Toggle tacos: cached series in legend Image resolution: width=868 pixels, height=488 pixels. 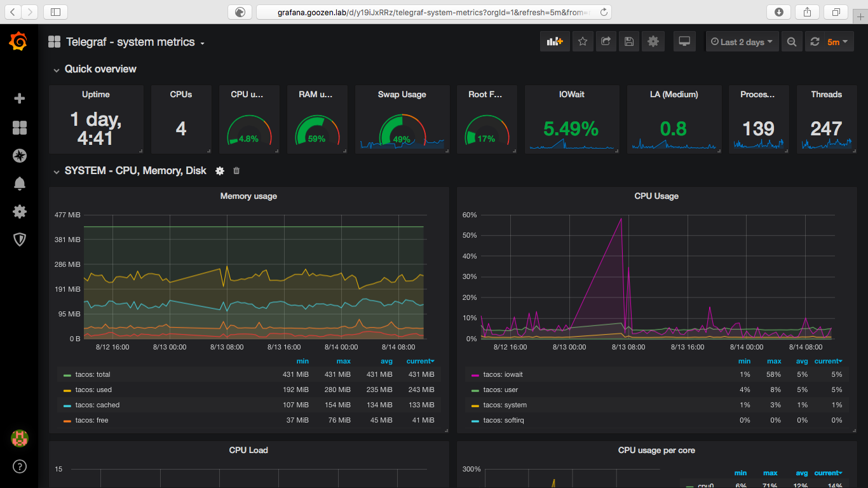[x=97, y=405]
